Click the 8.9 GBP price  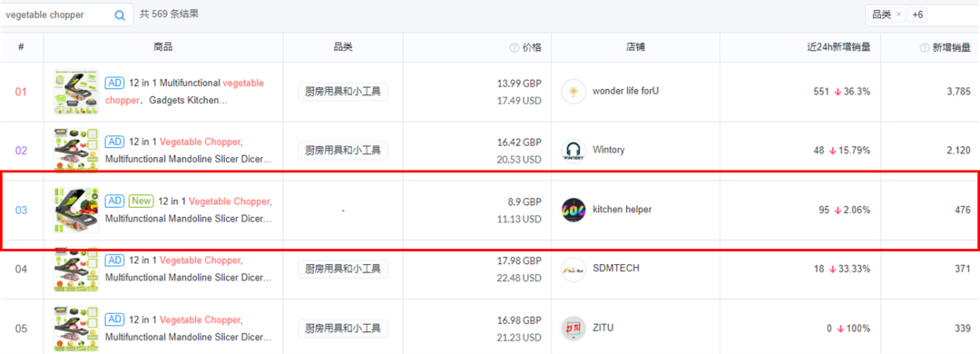pos(524,202)
